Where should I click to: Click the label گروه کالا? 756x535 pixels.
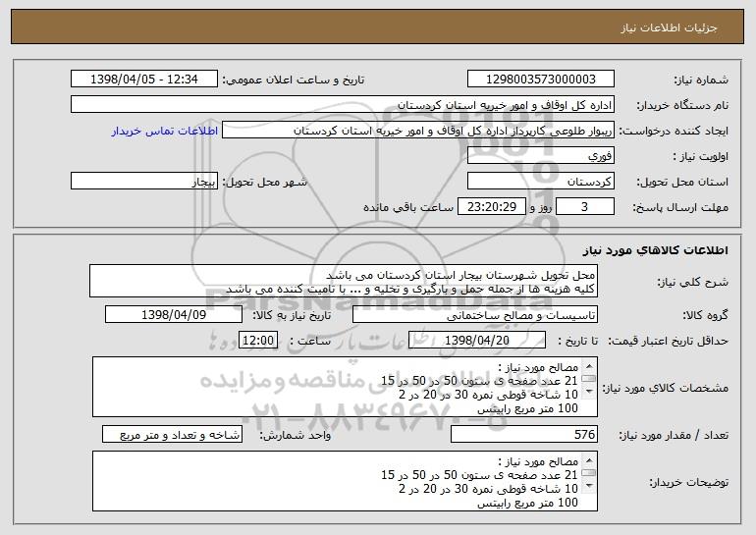click(x=705, y=316)
